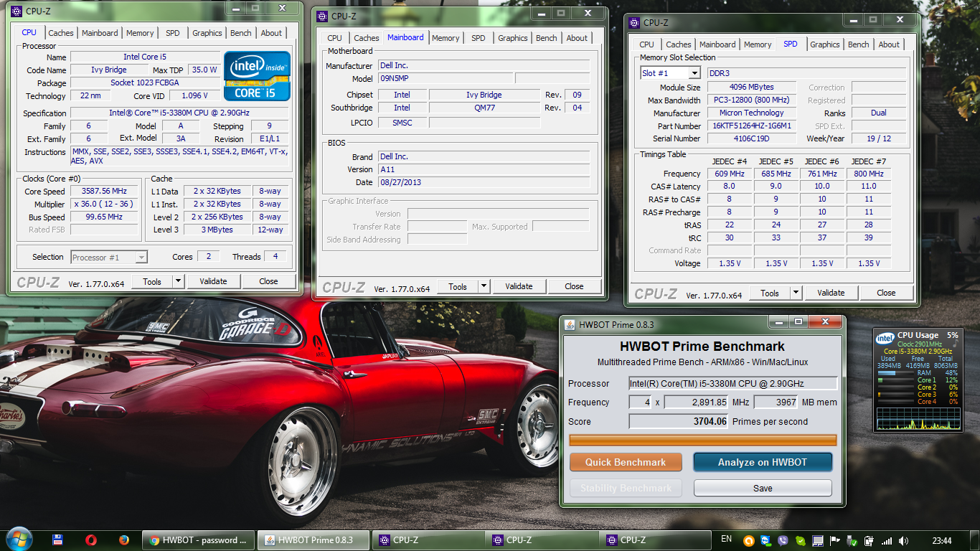
Task: Click the orange benchmark progress bar
Action: tap(703, 440)
